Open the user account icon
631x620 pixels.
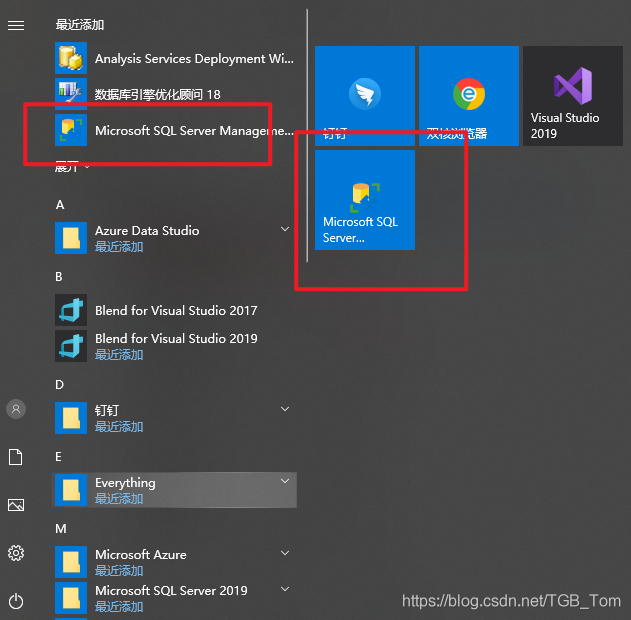[16, 409]
